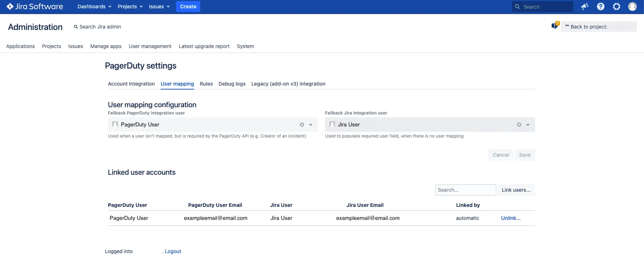This screenshot has height=265, width=644.
Task: Open Legacy (add-on v3) integration tab
Action: point(288,84)
